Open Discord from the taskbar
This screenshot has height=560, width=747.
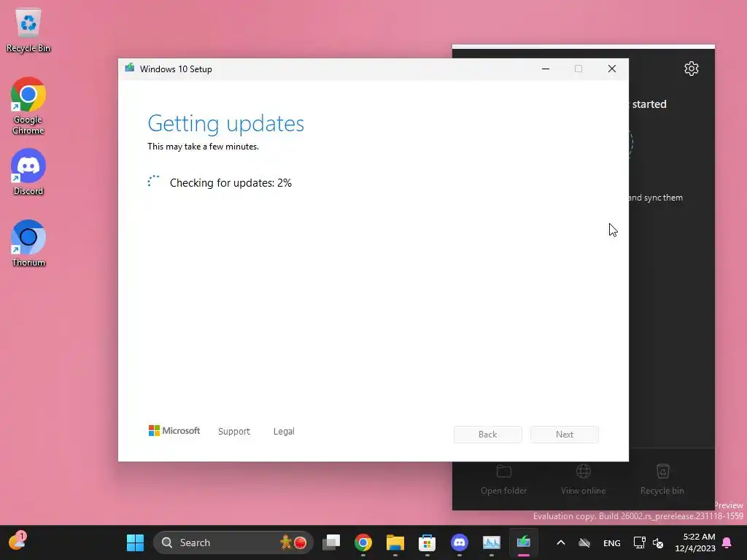460,542
